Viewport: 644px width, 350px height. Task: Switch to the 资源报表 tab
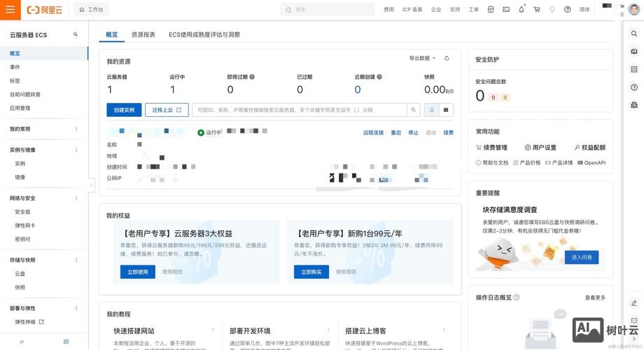point(143,34)
